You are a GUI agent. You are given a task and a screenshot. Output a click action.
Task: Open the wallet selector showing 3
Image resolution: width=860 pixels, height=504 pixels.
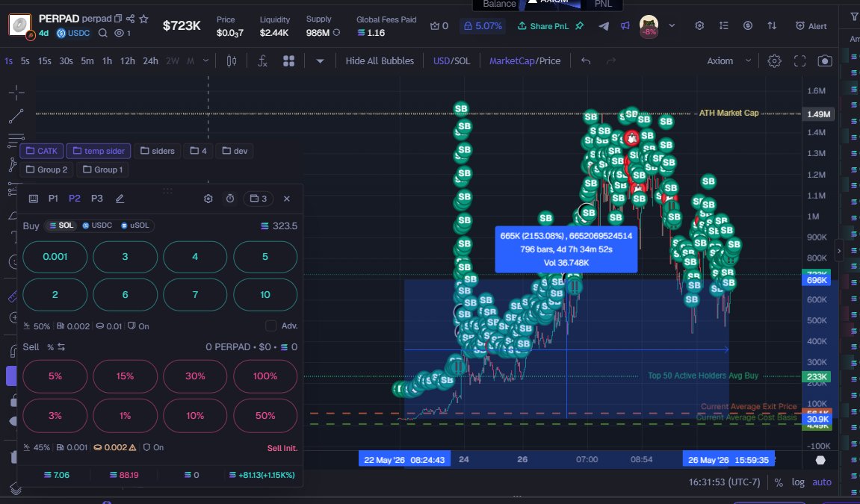pos(259,199)
